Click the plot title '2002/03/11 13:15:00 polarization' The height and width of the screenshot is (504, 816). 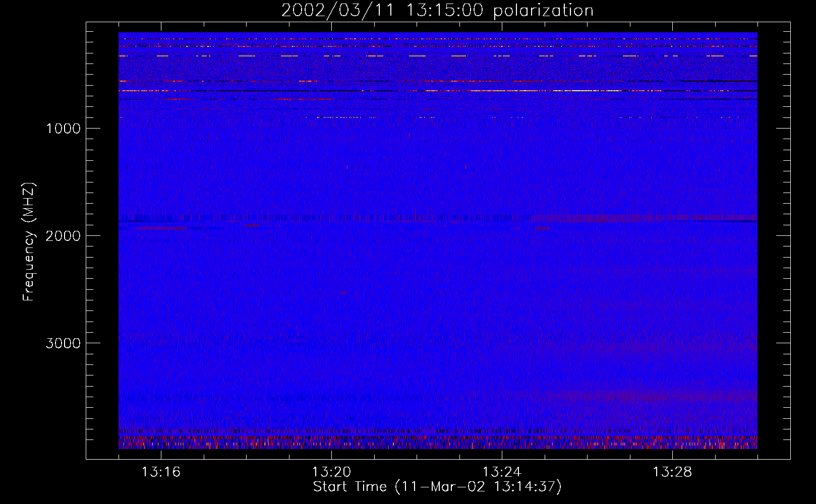pyautogui.click(x=437, y=11)
